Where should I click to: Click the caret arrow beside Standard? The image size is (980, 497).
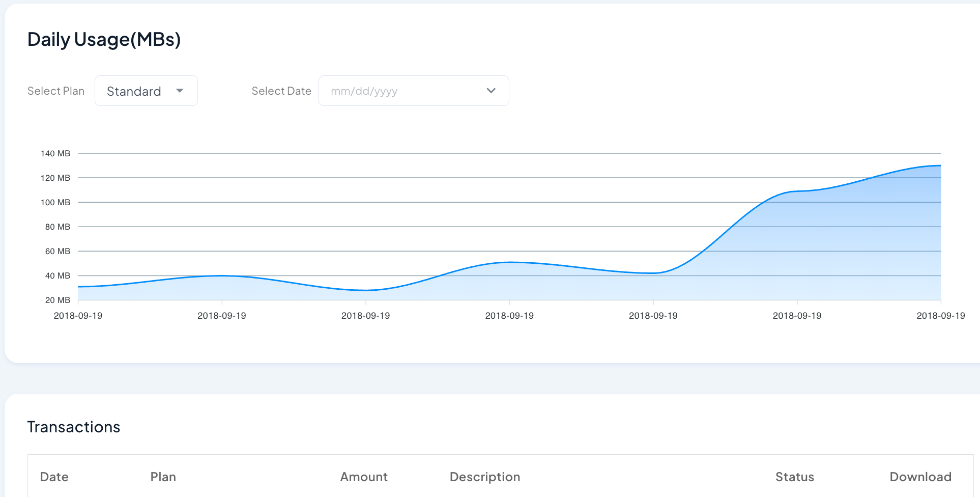click(180, 91)
